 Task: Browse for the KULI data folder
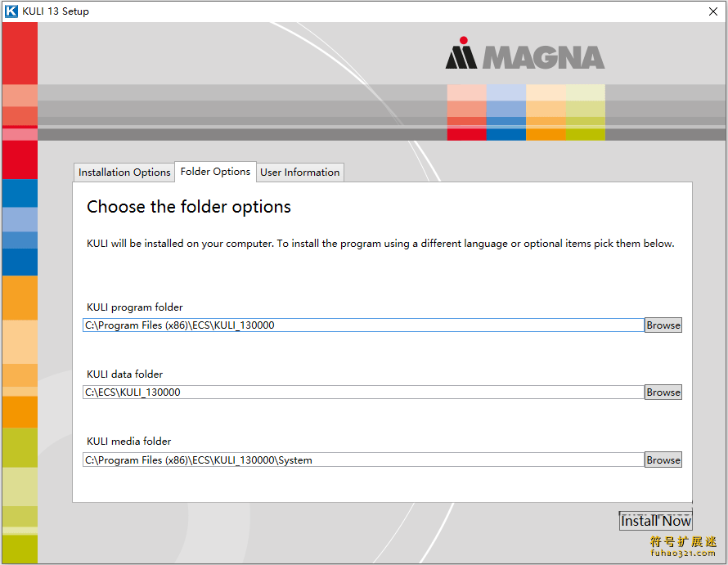[x=663, y=392]
